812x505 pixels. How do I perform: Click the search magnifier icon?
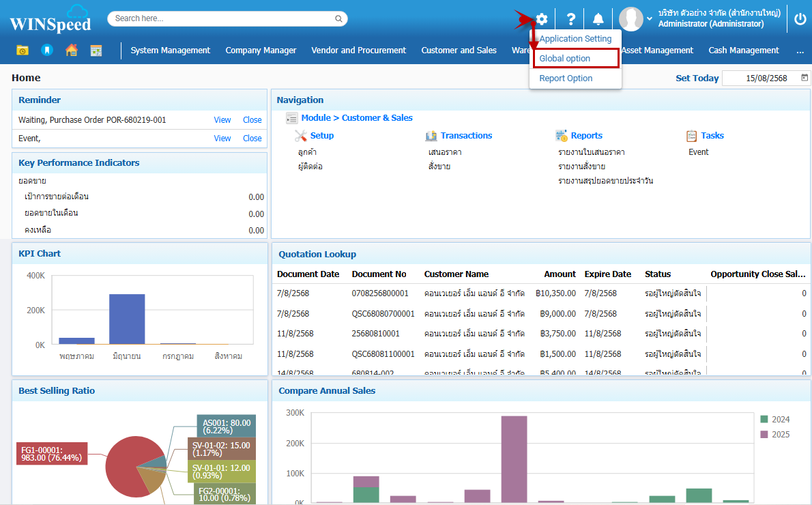[338, 18]
